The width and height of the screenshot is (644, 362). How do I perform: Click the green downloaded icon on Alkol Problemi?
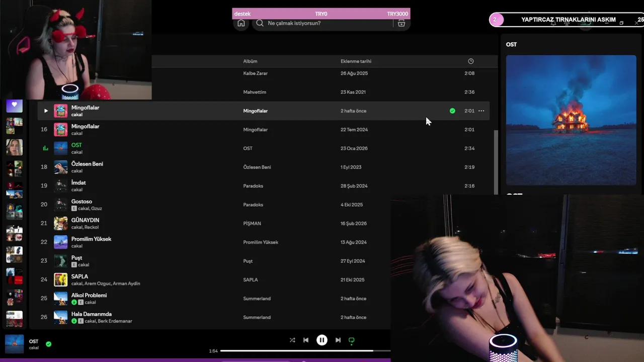click(x=74, y=302)
